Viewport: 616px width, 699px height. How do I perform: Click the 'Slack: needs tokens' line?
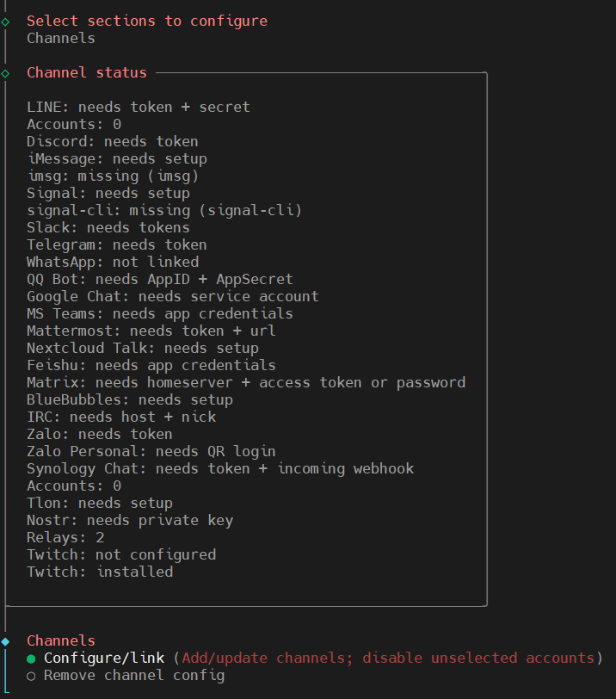pyautogui.click(x=108, y=228)
